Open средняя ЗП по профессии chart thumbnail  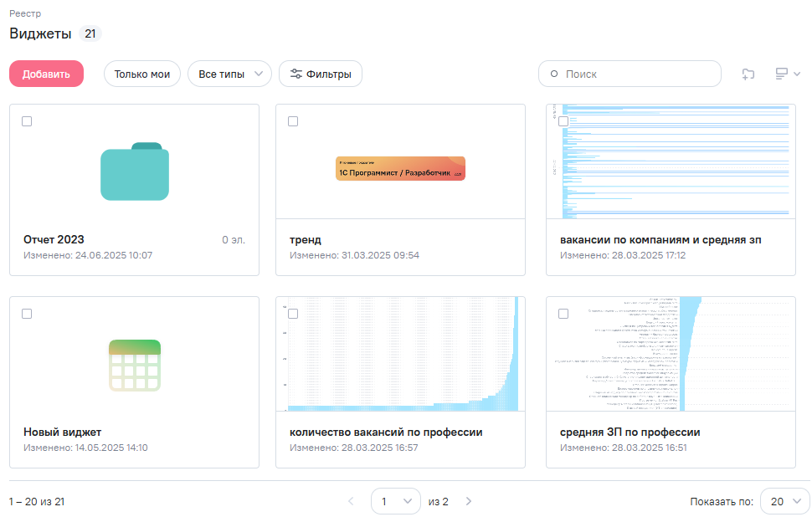coord(671,354)
